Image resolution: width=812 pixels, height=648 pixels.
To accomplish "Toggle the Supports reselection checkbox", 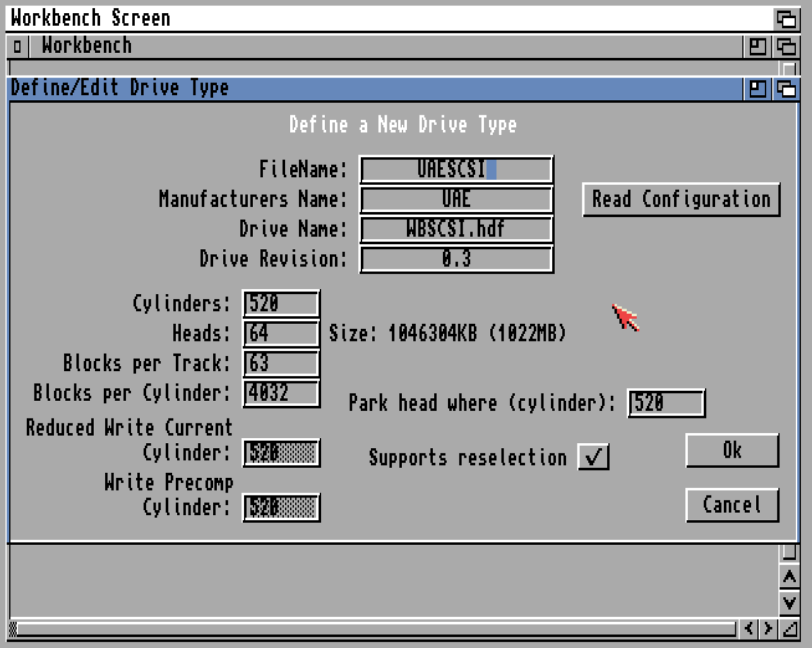I will [593, 457].
